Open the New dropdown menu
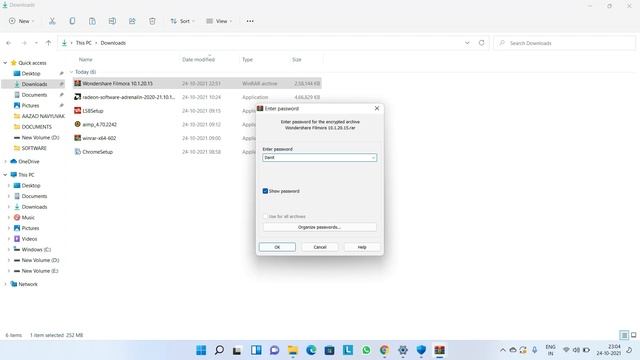Image resolution: width=640 pixels, height=360 pixels. click(22, 21)
